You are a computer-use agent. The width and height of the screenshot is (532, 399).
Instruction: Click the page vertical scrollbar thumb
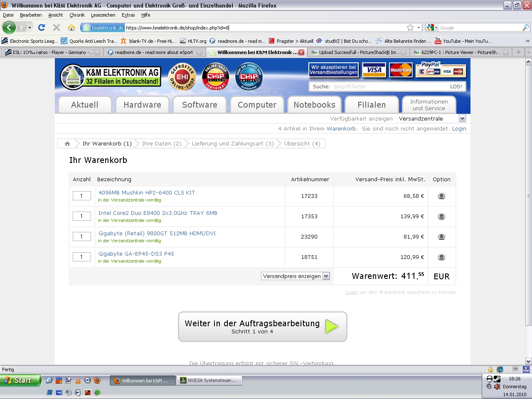pyautogui.click(x=529, y=195)
